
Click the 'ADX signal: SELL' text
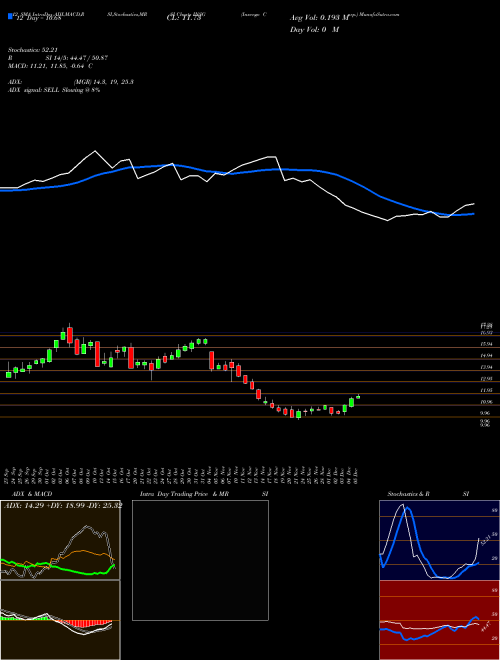(x=34, y=90)
